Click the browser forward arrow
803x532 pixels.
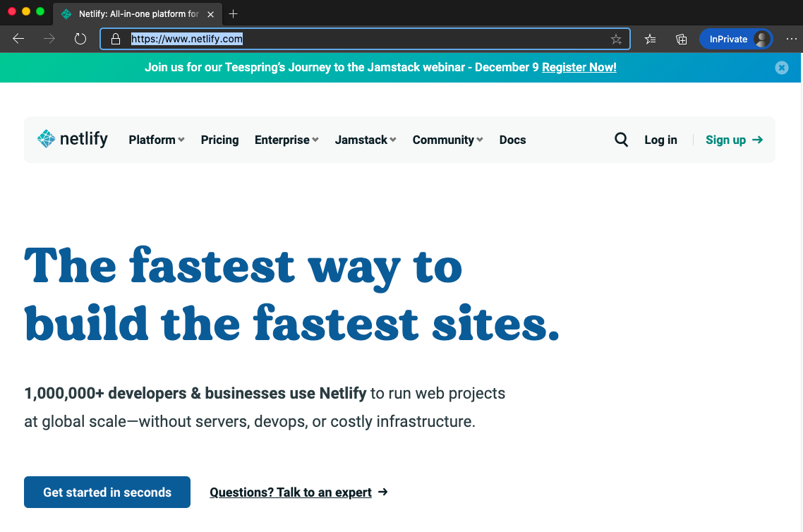pos(49,39)
